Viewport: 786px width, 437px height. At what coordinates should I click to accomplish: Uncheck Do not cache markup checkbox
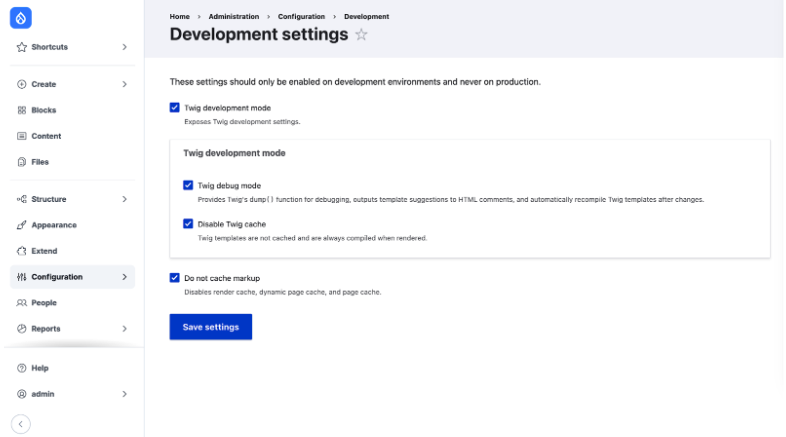click(174, 278)
